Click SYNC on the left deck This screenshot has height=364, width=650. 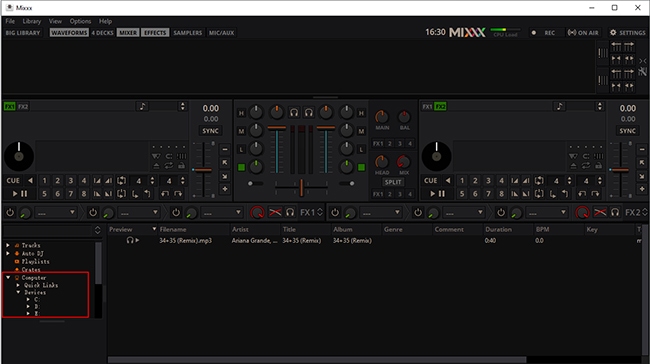click(211, 131)
